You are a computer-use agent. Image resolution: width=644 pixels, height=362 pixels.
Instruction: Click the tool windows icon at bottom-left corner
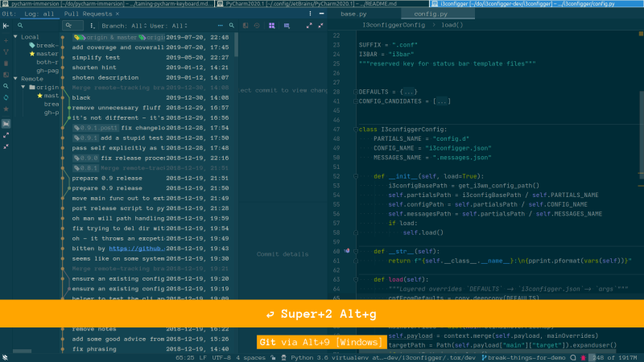pos(5,358)
